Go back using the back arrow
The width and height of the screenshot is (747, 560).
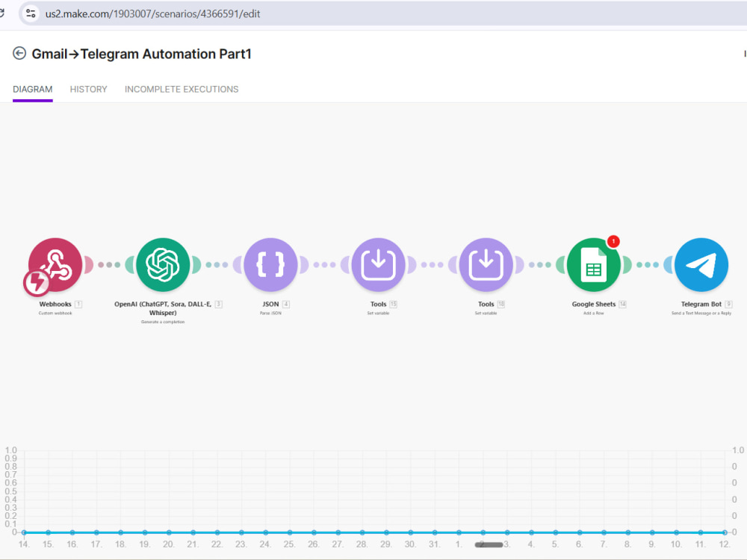(19, 53)
